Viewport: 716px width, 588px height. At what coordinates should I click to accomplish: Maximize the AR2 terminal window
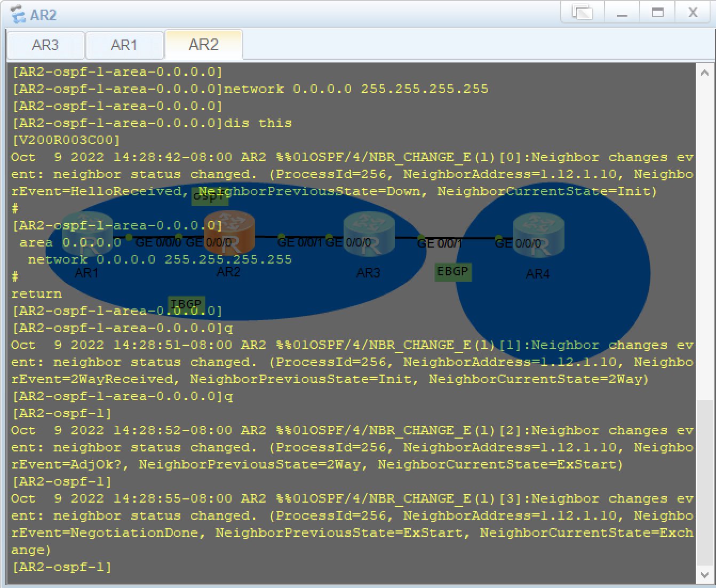[x=657, y=12]
